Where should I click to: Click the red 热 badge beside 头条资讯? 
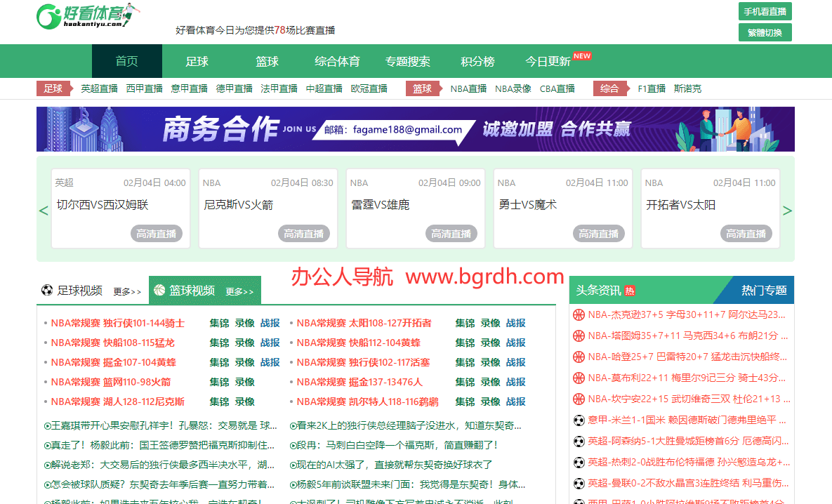point(630,291)
